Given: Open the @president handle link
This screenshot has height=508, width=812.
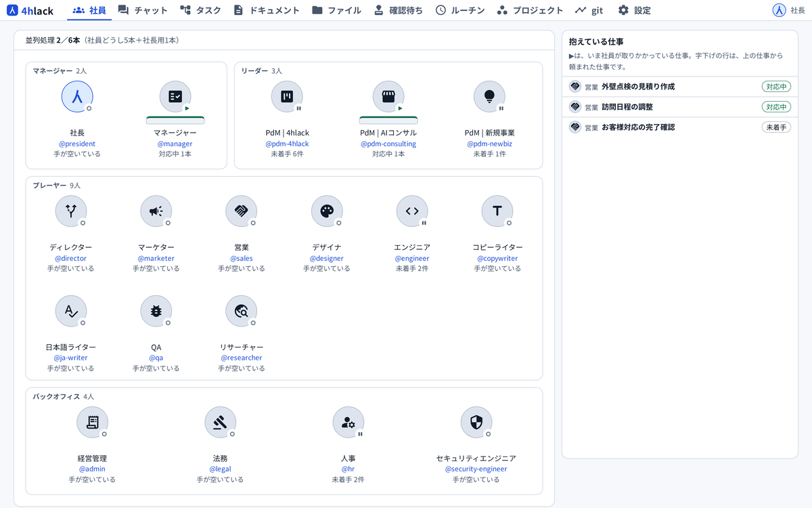Looking at the screenshot, I should pos(77,144).
